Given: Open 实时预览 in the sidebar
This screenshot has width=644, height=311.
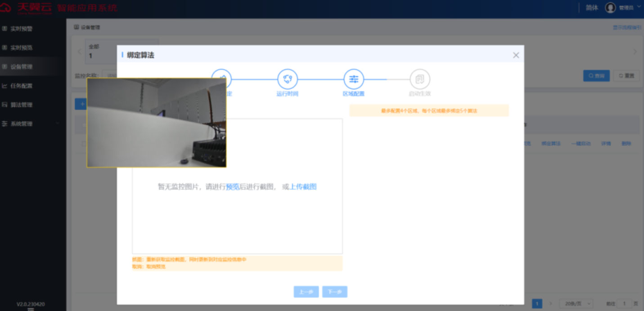Looking at the screenshot, I should [x=21, y=48].
